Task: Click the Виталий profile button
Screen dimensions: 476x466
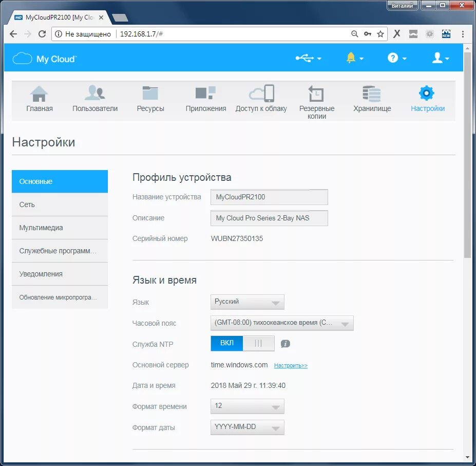Action: point(402,6)
